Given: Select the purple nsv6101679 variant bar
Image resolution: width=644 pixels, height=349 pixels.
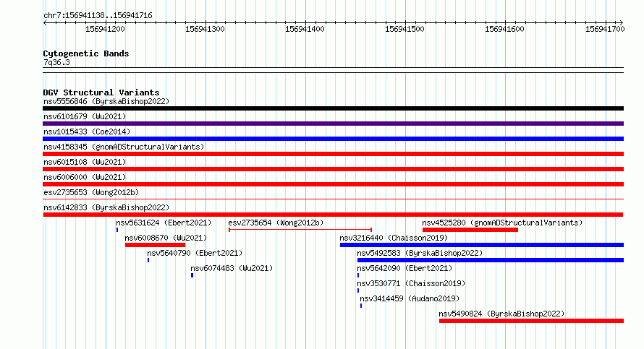Looking at the screenshot, I should click(x=333, y=124).
